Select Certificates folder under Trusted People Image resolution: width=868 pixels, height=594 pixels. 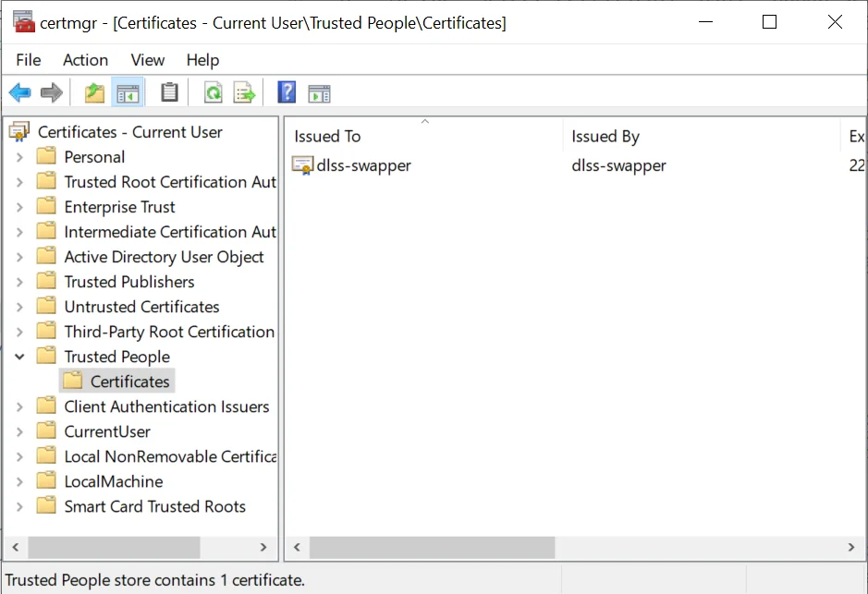click(116, 382)
